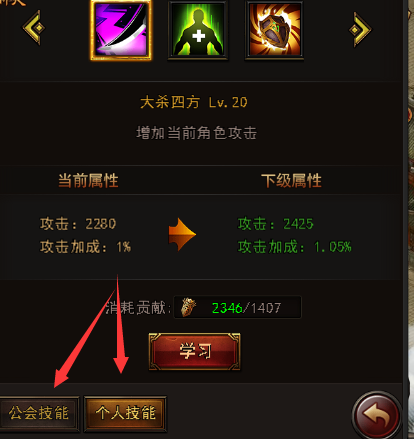Viewport: 415px width, 439px height.
Task: Show next skills with right gold arrow
Action: pyautogui.click(x=360, y=29)
